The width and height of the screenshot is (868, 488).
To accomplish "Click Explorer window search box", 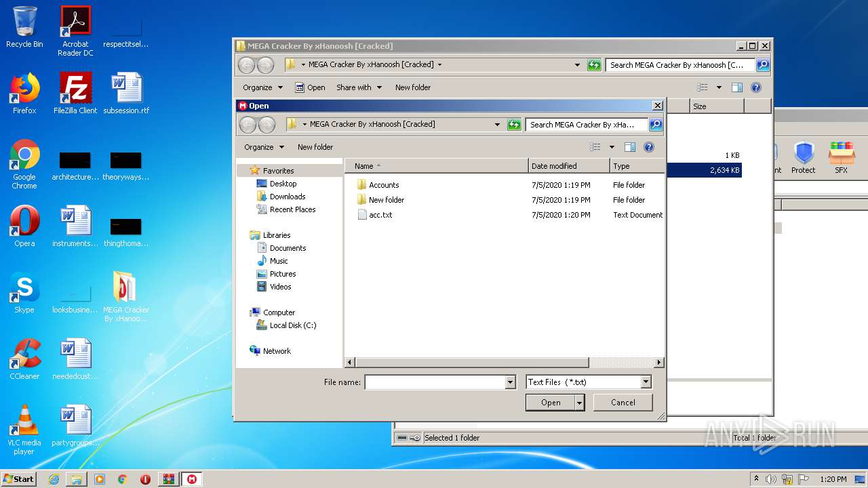I will pos(681,65).
